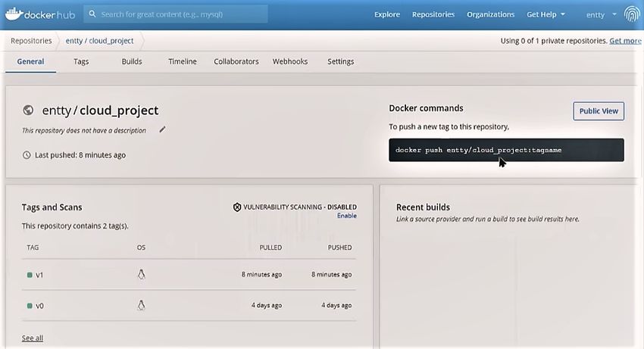
Task: Click the OS column header
Action: [x=141, y=248]
